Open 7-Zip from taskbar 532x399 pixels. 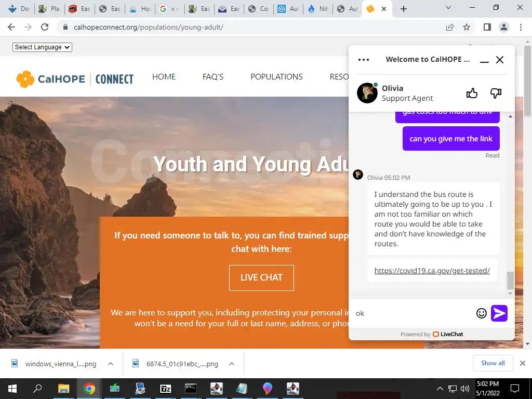click(x=165, y=389)
